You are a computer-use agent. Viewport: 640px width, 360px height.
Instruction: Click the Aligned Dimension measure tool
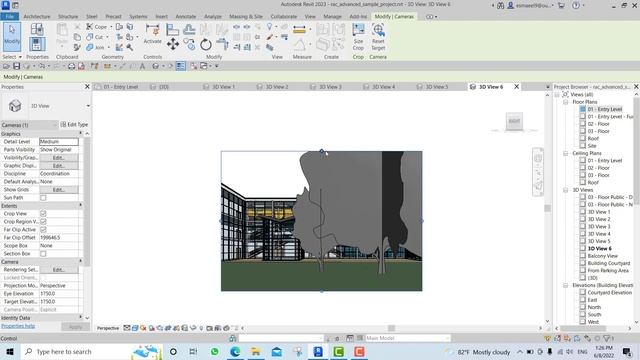coord(299,29)
